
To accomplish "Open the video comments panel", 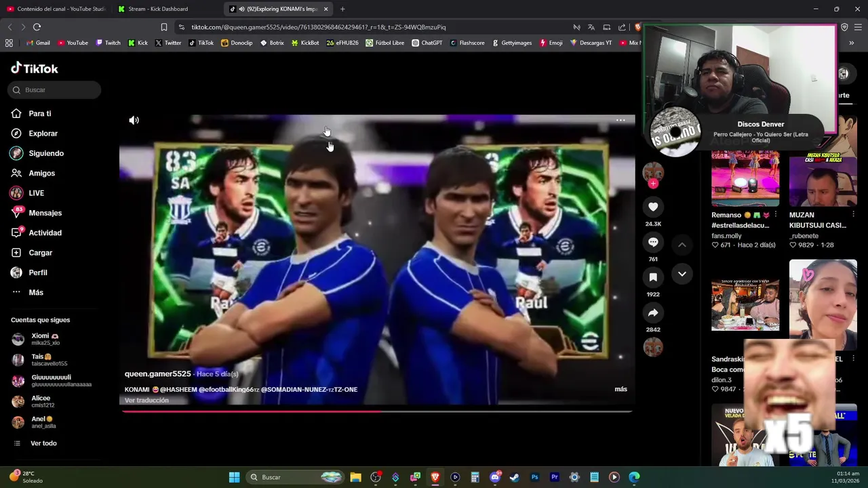I will pos(653,242).
